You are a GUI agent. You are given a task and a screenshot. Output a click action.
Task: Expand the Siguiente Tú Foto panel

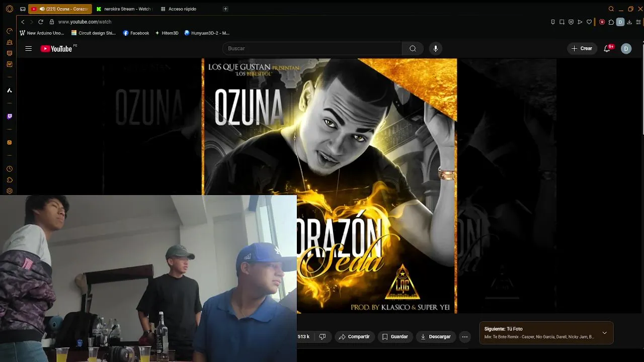click(x=605, y=333)
